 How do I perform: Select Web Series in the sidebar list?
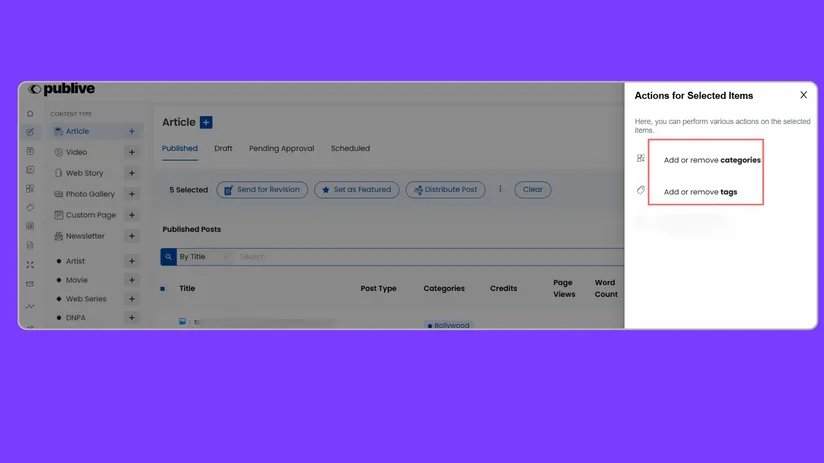coord(88,299)
